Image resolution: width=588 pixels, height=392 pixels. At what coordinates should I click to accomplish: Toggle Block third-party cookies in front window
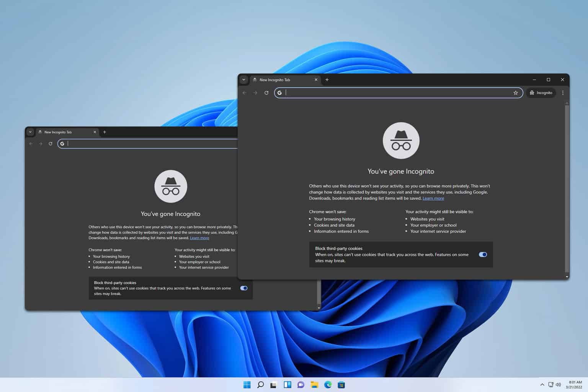point(483,255)
